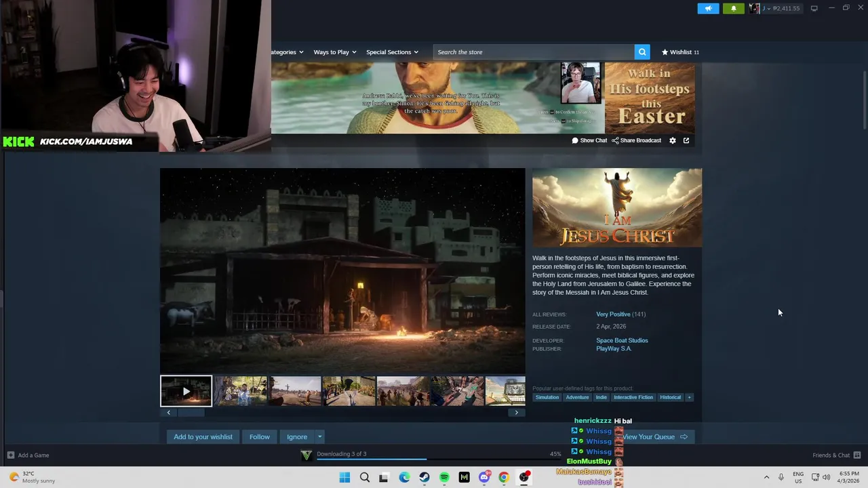Select the second screenshot thumbnail
Viewport: 868px width, 488px height.
pos(241,391)
